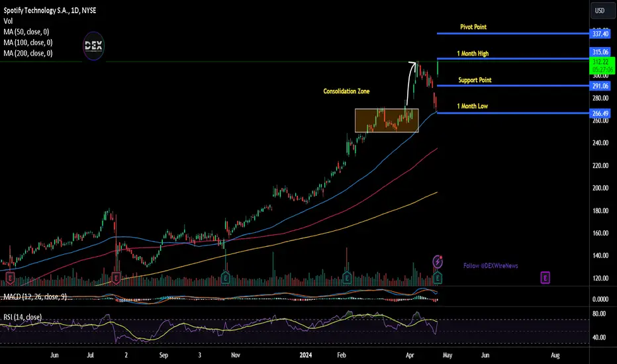The height and width of the screenshot is (364, 617).
Task: Click the May label on the time axis
Action: click(x=448, y=355)
